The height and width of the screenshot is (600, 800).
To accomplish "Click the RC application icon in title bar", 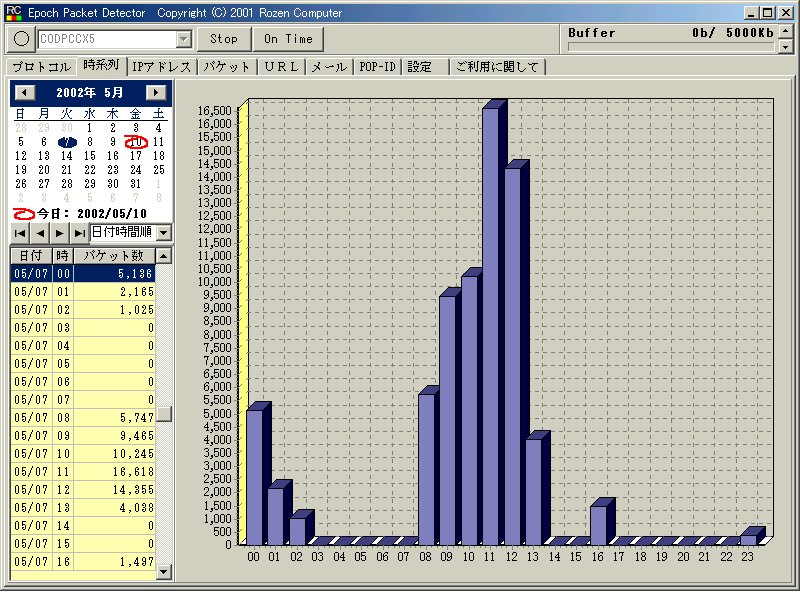I will click(x=14, y=13).
